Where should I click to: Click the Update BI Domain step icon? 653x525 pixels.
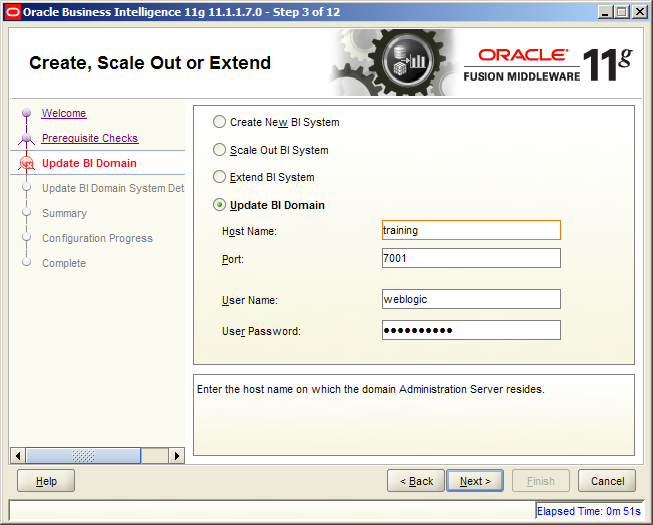27,164
